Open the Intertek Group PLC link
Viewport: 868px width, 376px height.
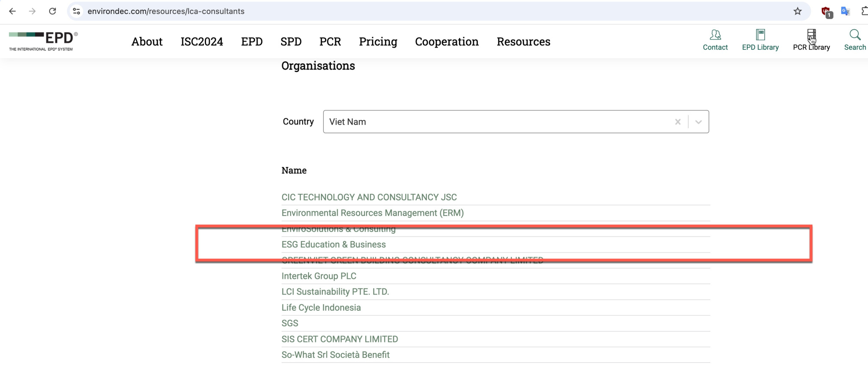319,276
